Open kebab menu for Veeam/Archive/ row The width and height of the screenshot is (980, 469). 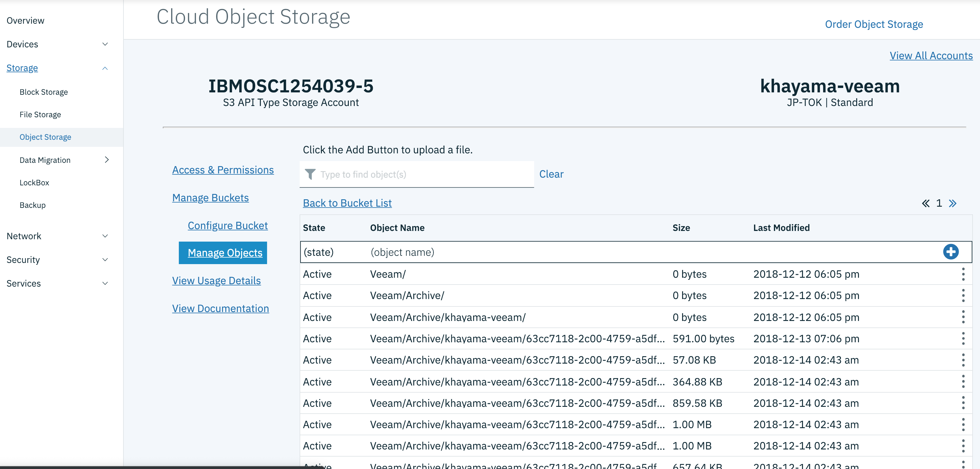963,295
